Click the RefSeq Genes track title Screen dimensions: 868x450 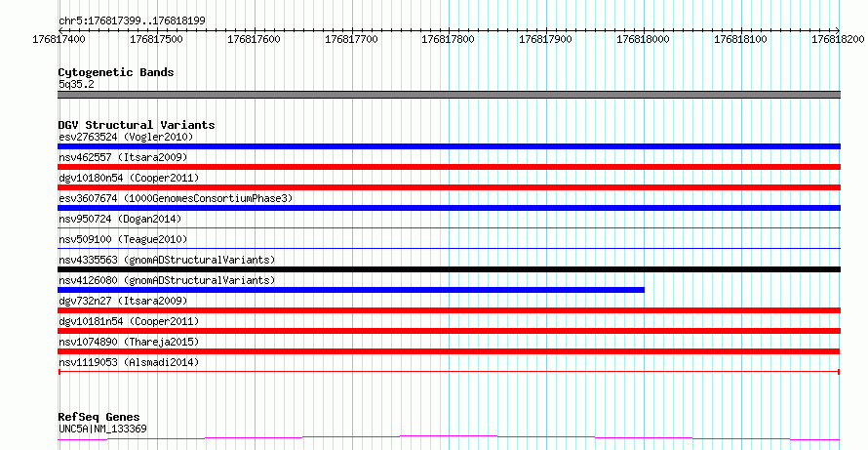[x=99, y=417]
